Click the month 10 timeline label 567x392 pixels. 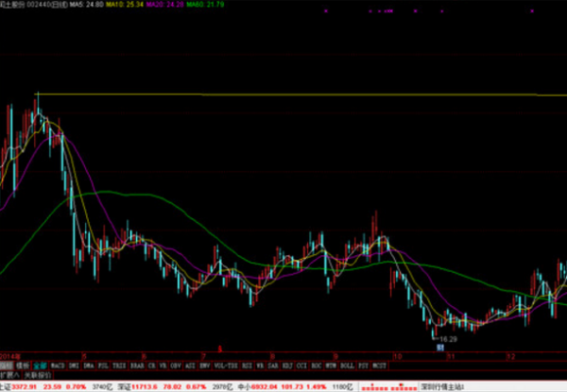pos(398,357)
